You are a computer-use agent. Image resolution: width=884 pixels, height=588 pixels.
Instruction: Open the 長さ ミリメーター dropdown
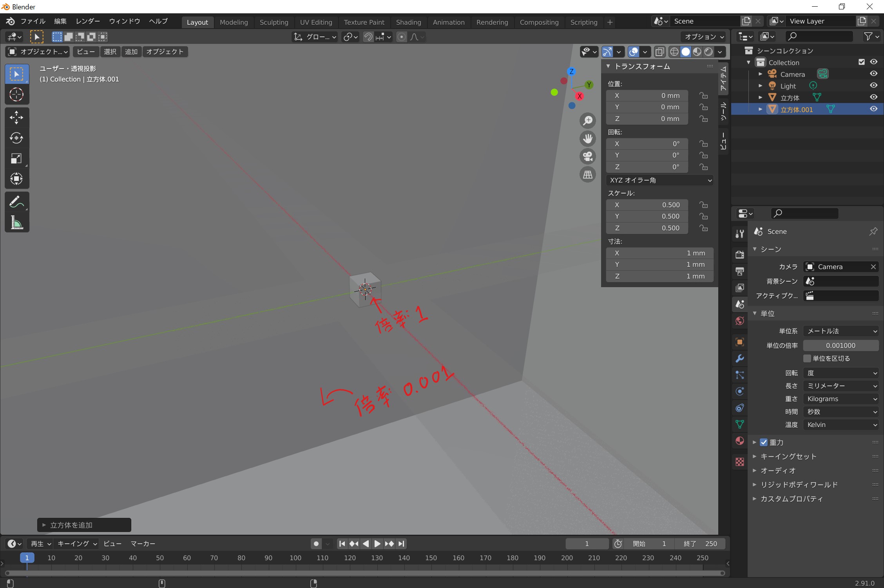coord(841,386)
